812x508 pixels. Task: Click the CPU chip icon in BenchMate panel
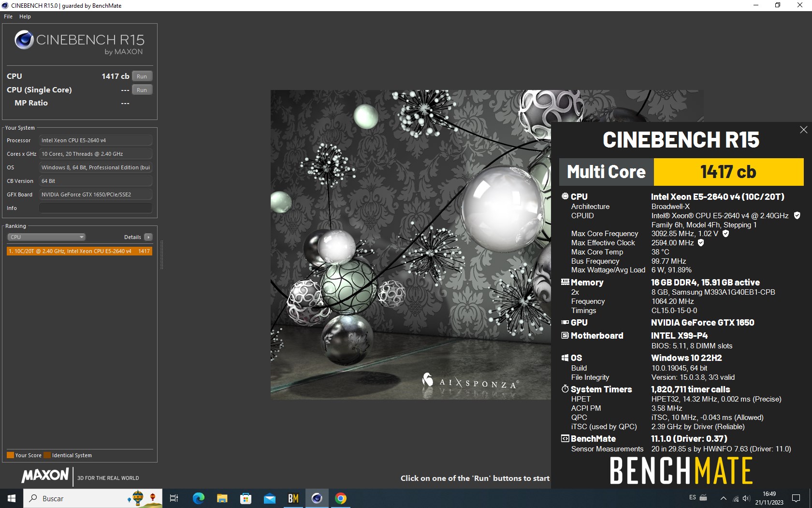(x=565, y=196)
